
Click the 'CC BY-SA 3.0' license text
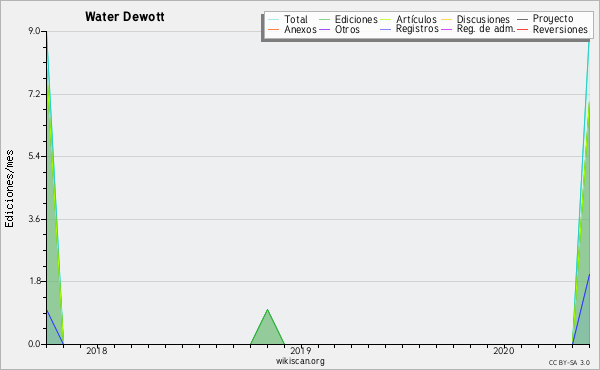569,362
